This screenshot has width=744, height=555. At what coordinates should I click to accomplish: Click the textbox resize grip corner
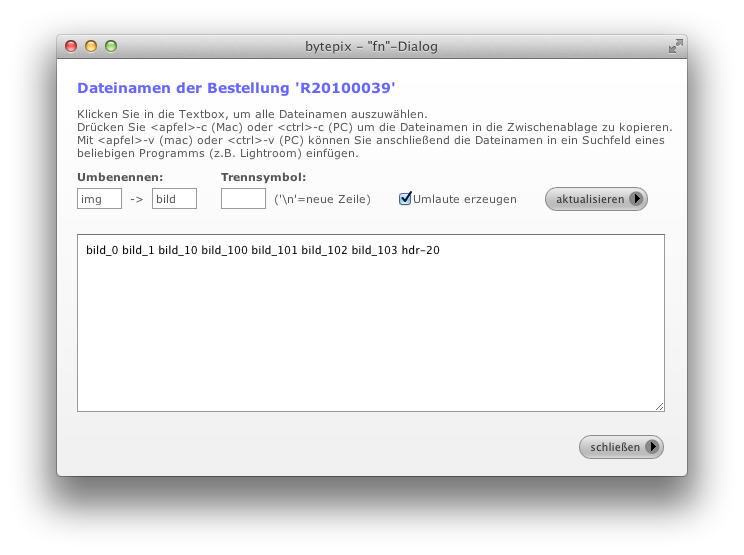660,407
